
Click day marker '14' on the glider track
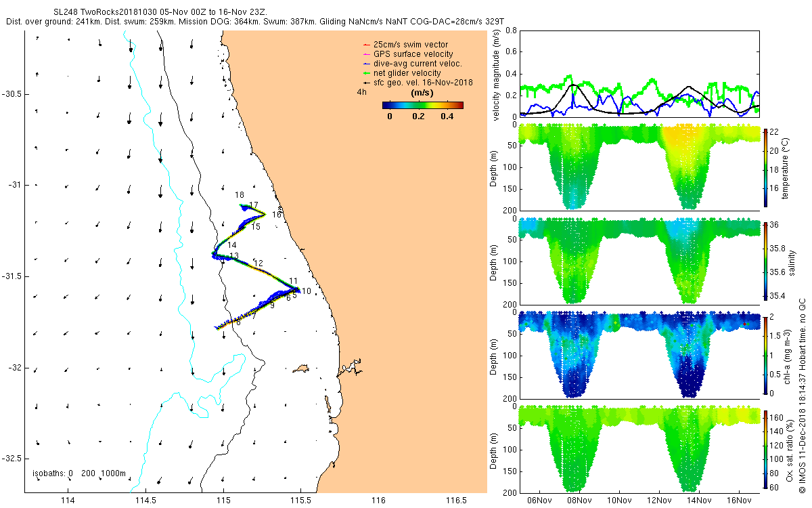click(232, 245)
